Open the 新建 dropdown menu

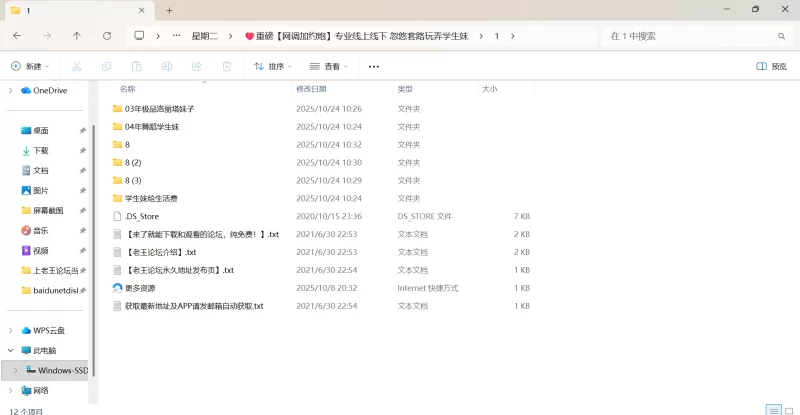click(30, 67)
